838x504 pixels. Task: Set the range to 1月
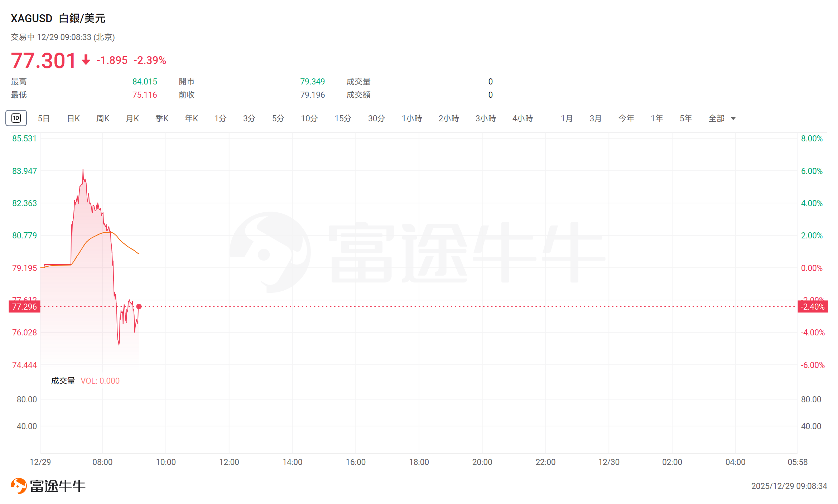pyautogui.click(x=567, y=118)
